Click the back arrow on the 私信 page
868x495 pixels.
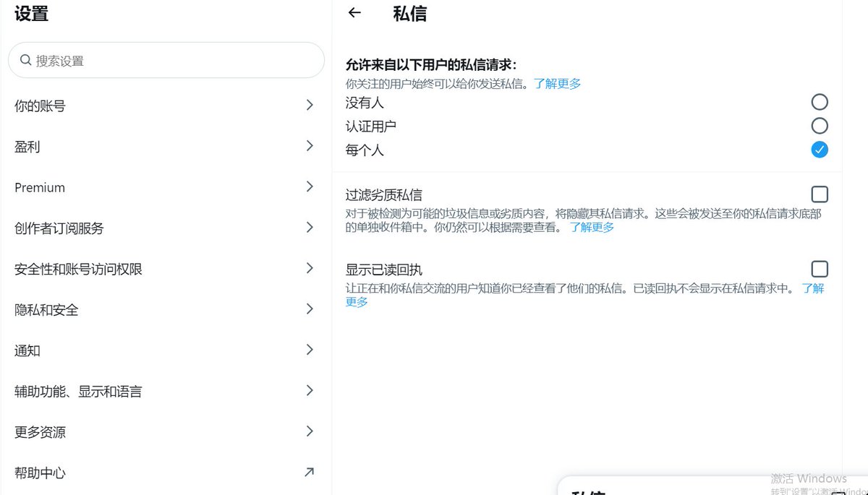354,12
